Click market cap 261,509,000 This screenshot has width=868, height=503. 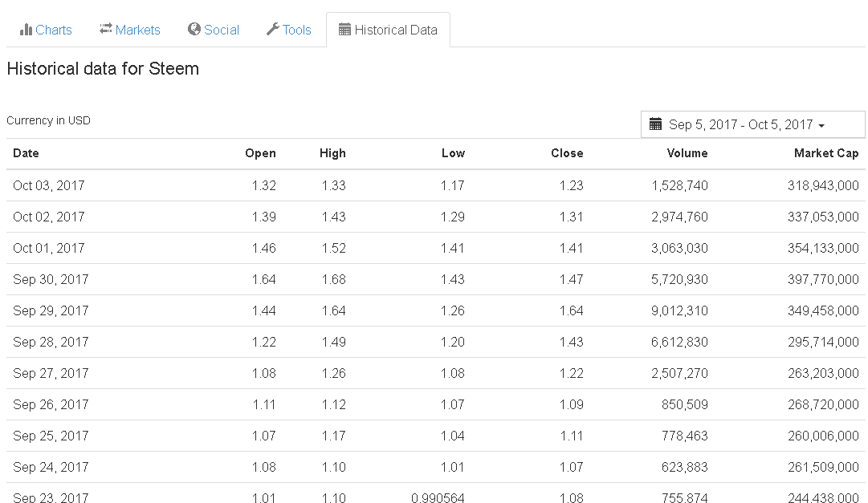point(823,467)
